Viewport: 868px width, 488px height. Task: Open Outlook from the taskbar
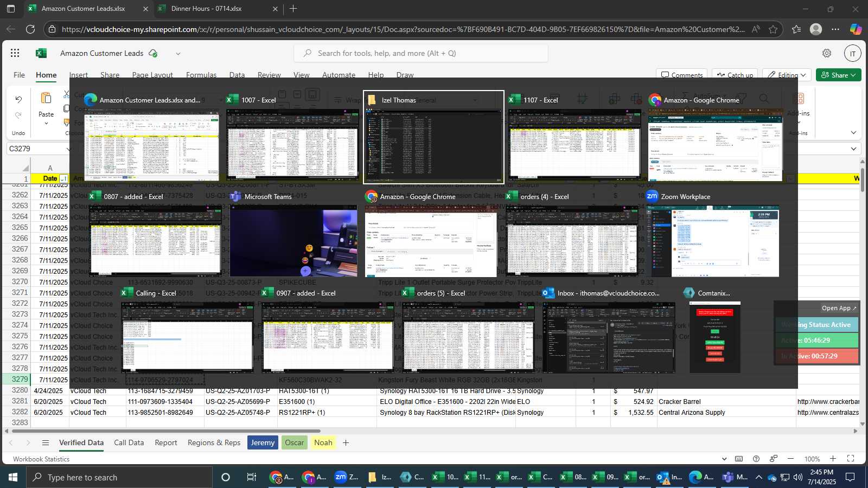click(x=669, y=477)
